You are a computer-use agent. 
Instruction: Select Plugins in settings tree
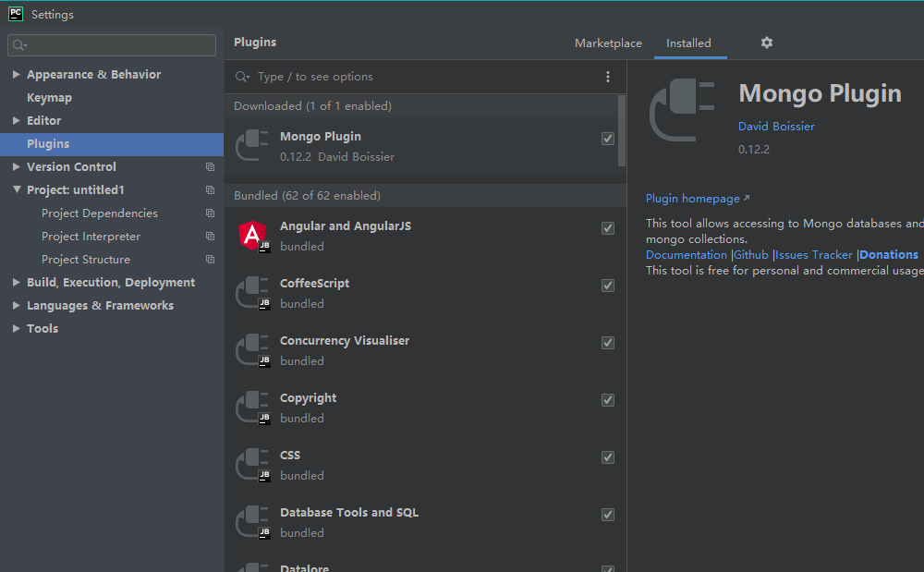(112, 144)
